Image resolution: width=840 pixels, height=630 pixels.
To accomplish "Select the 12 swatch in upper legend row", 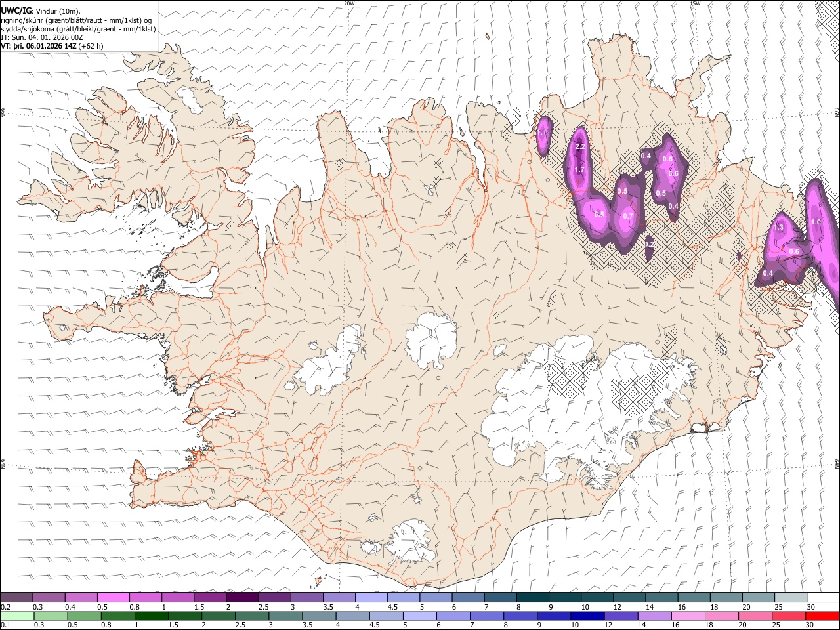I will click(629, 597).
